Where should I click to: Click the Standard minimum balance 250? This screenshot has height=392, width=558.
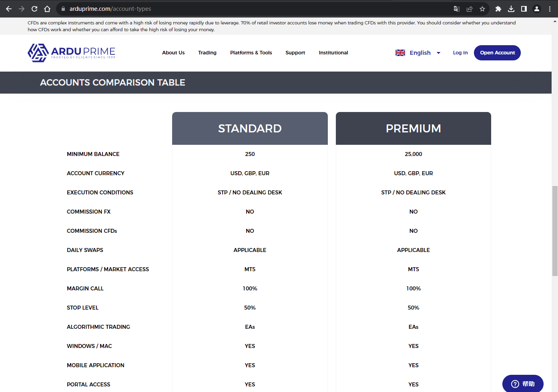point(250,154)
